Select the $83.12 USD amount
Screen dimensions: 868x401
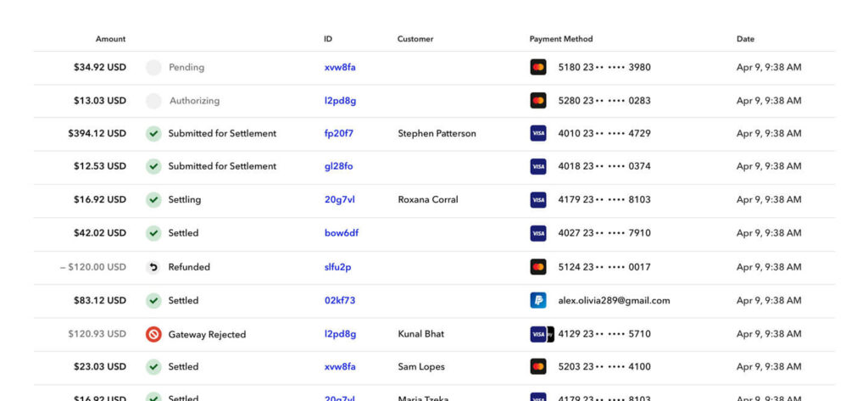click(100, 301)
